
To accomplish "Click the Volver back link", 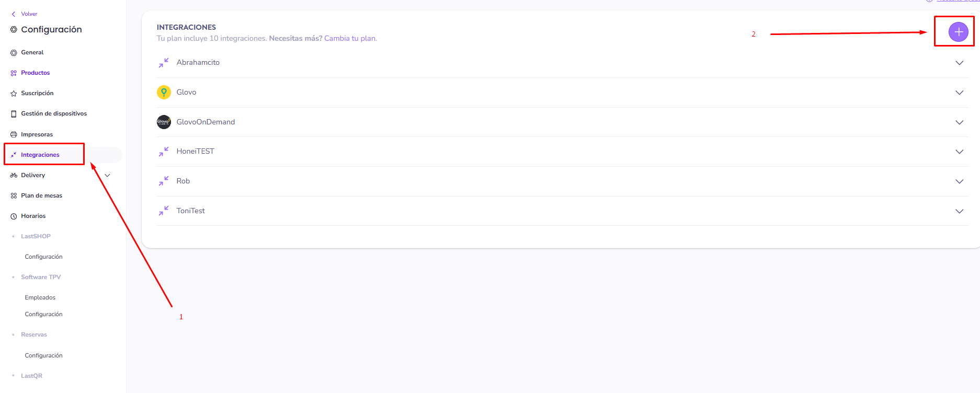I will click(x=29, y=14).
